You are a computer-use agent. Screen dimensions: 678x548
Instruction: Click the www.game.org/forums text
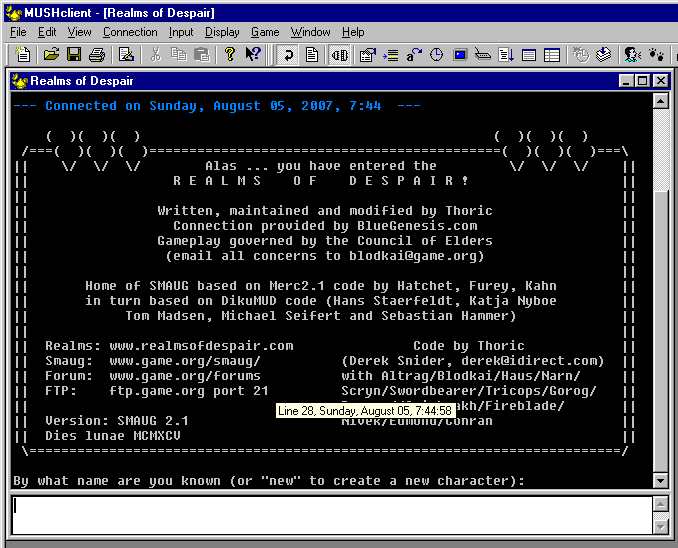(185, 376)
